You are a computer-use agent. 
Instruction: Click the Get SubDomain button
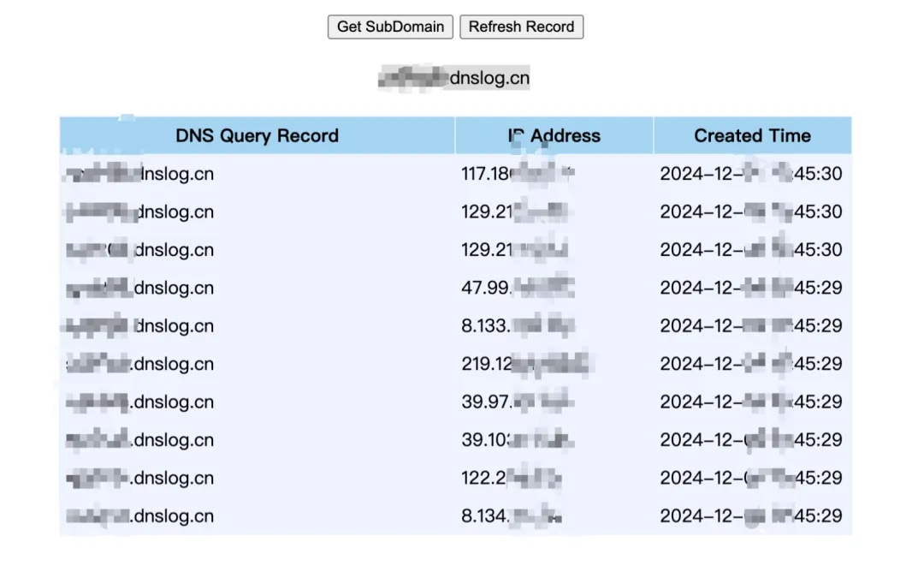coord(390,27)
